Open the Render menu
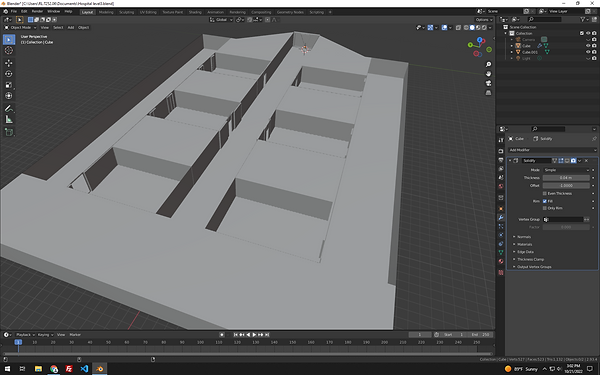 (x=37, y=11)
